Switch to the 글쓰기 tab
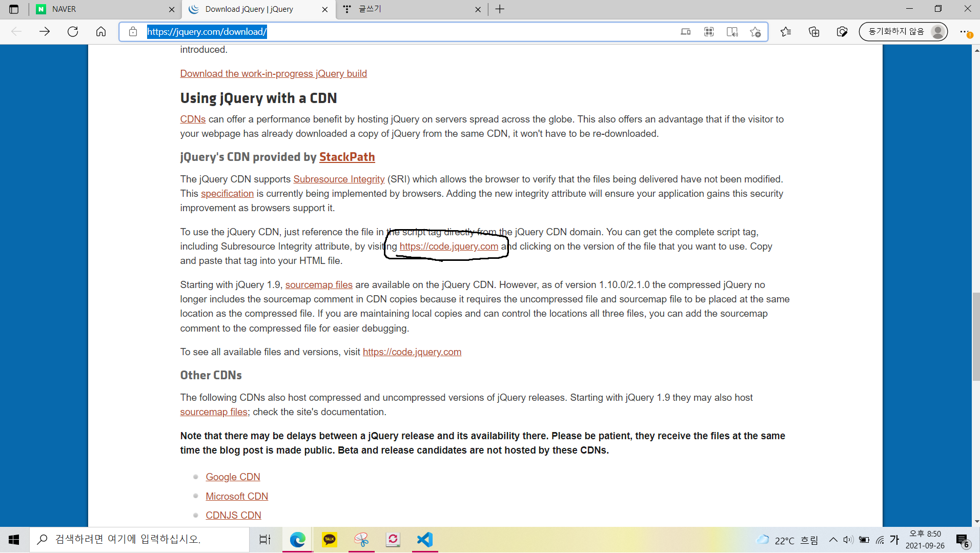Viewport: 980px width, 553px height. click(413, 9)
